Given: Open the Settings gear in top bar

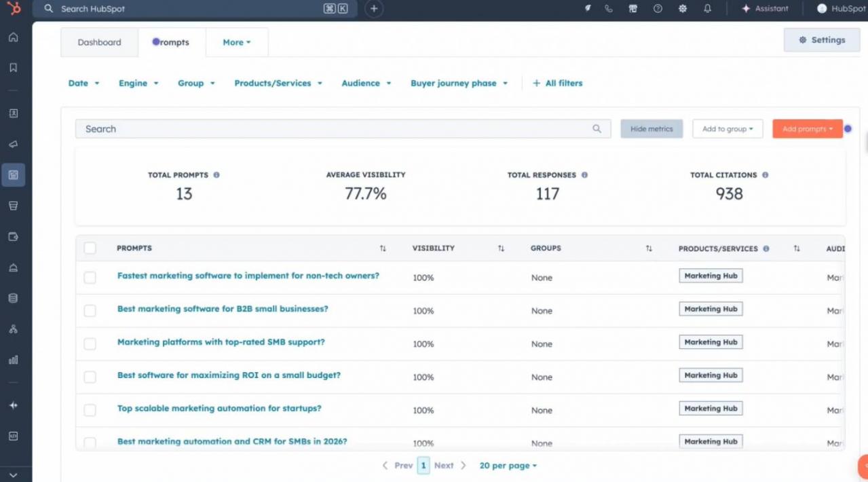Looking at the screenshot, I should pos(683,9).
